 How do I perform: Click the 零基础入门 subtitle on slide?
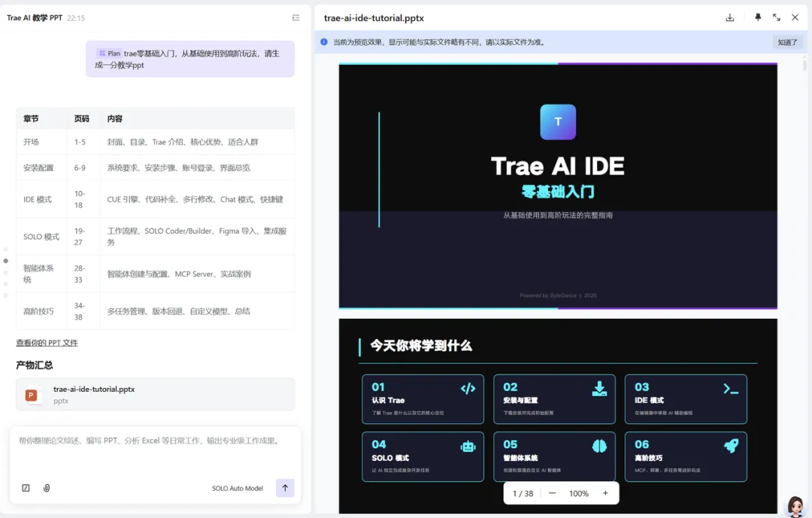coord(558,192)
